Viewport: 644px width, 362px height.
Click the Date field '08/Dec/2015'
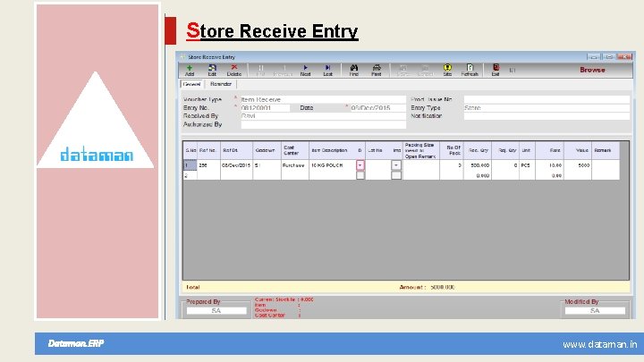[377, 107]
